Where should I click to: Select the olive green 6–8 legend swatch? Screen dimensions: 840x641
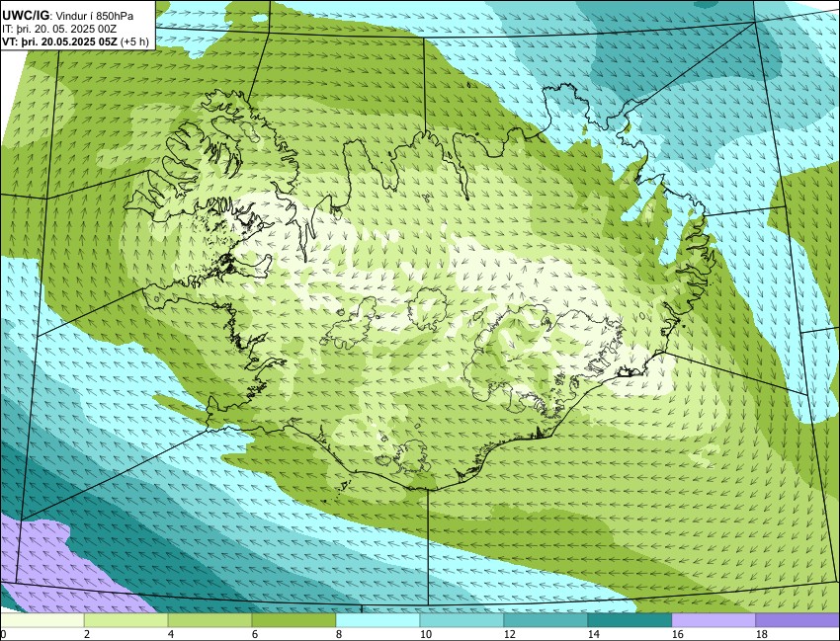294,620
